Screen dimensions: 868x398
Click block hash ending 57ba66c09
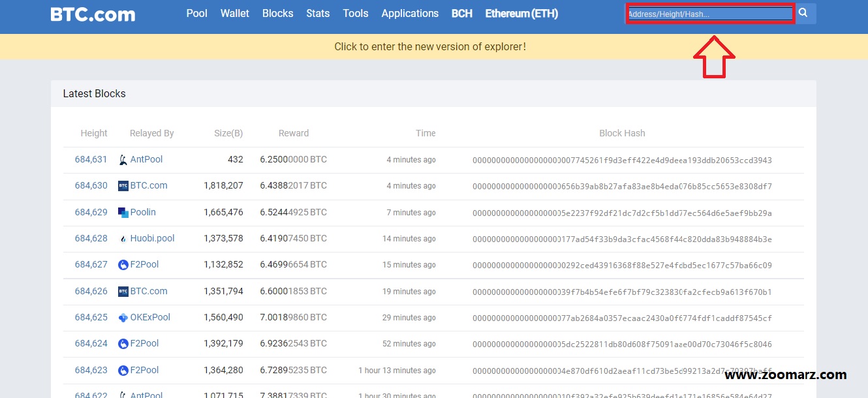click(x=622, y=266)
